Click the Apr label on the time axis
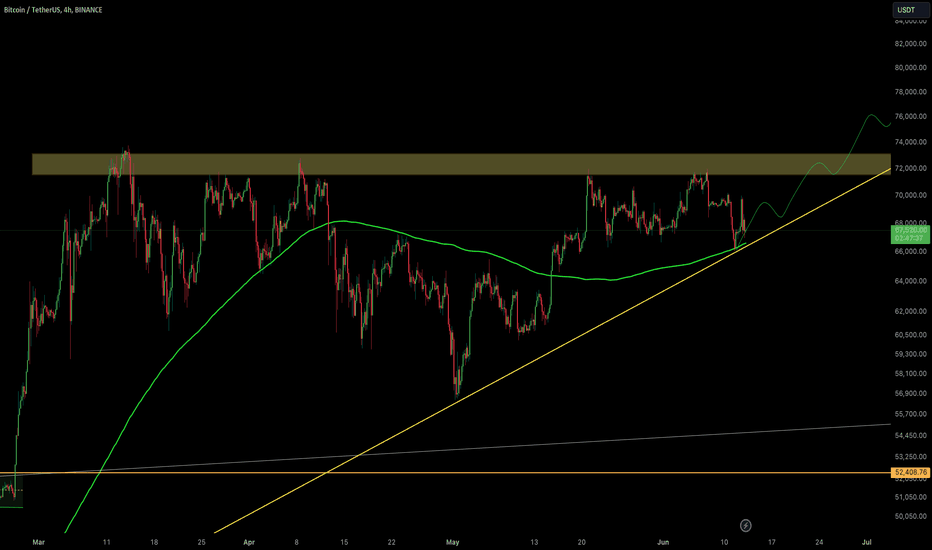 [x=249, y=542]
